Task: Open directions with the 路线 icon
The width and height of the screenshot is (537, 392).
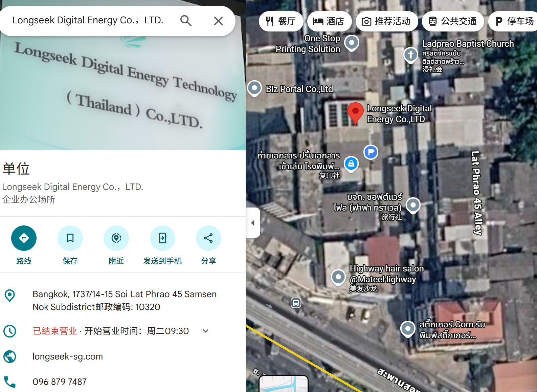Action: (24, 238)
